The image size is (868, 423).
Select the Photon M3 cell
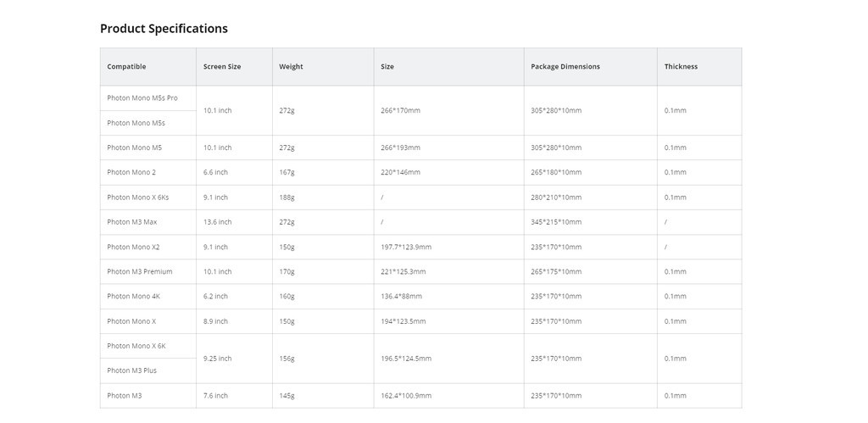[x=147, y=395]
